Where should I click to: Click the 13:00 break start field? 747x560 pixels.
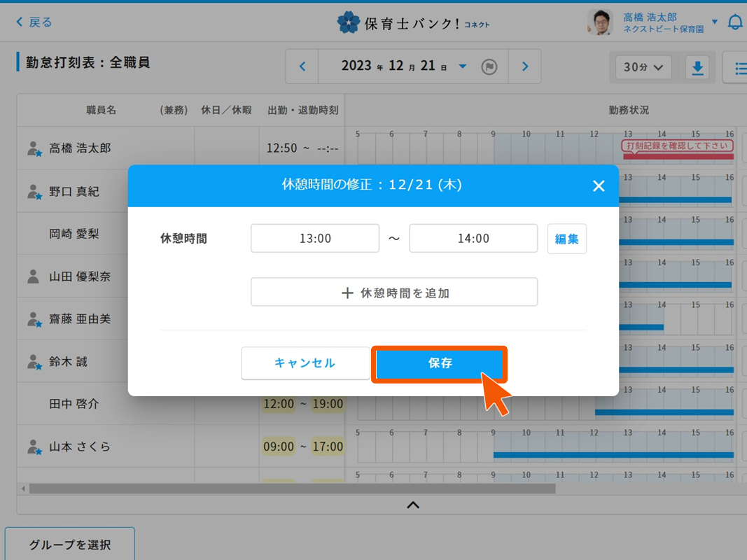pos(314,238)
